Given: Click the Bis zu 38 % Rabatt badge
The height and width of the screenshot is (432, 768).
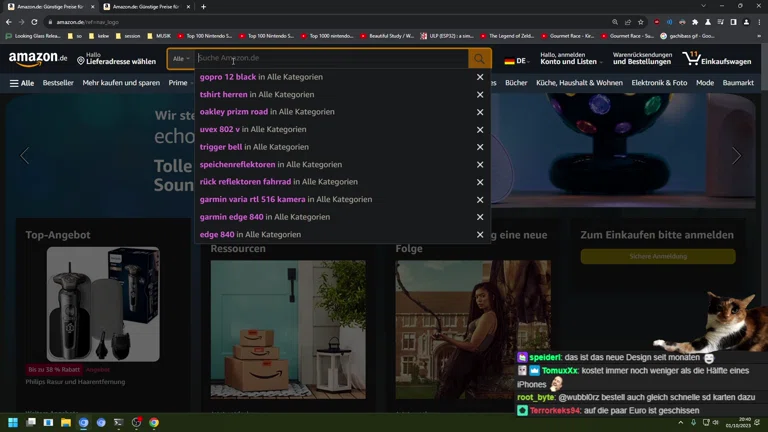Looking at the screenshot, I should click(x=54, y=369).
